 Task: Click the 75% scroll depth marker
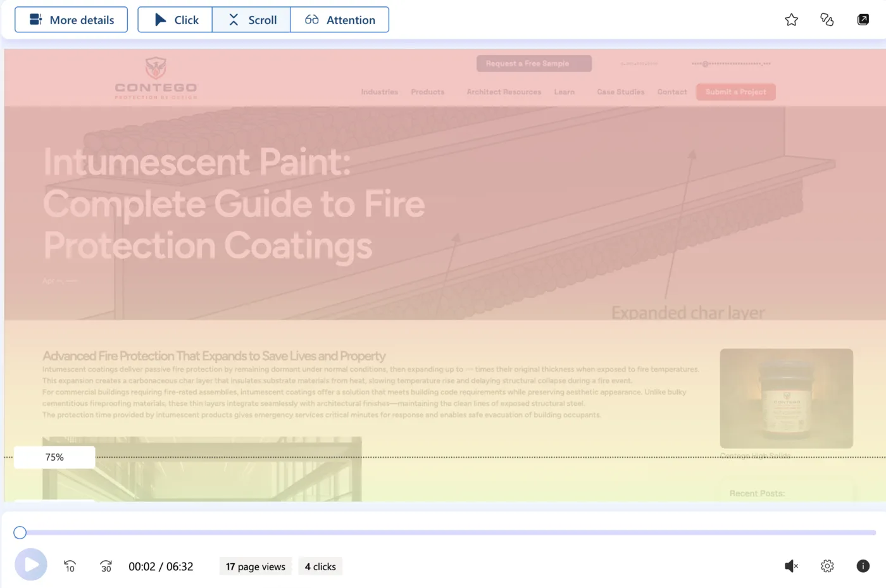pos(54,457)
